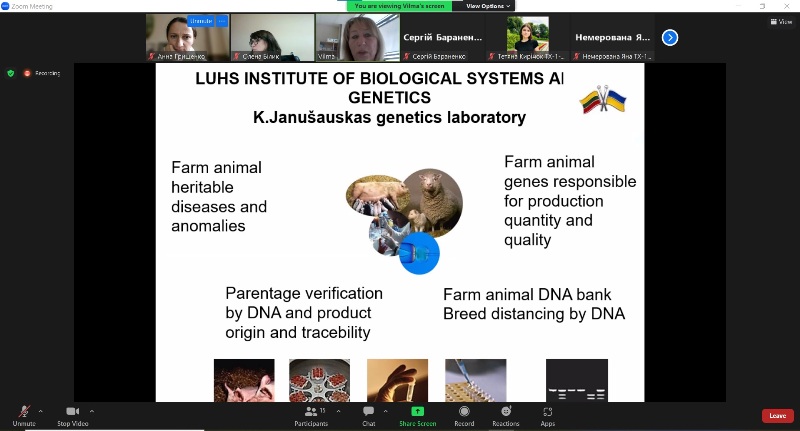Click 'Farm animal DNA bank' slide text
The height and width of the screenshot is (431, 800).
527,294
